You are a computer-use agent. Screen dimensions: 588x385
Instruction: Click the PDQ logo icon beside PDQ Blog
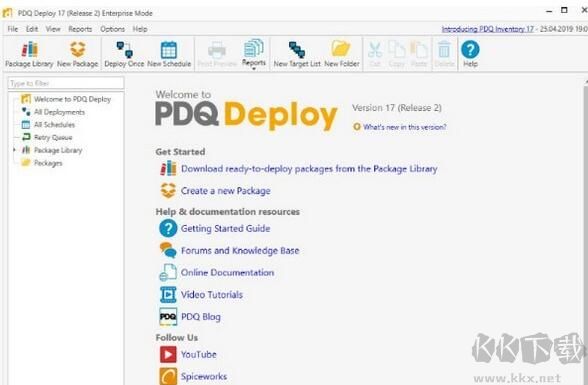tap(168, 317)
